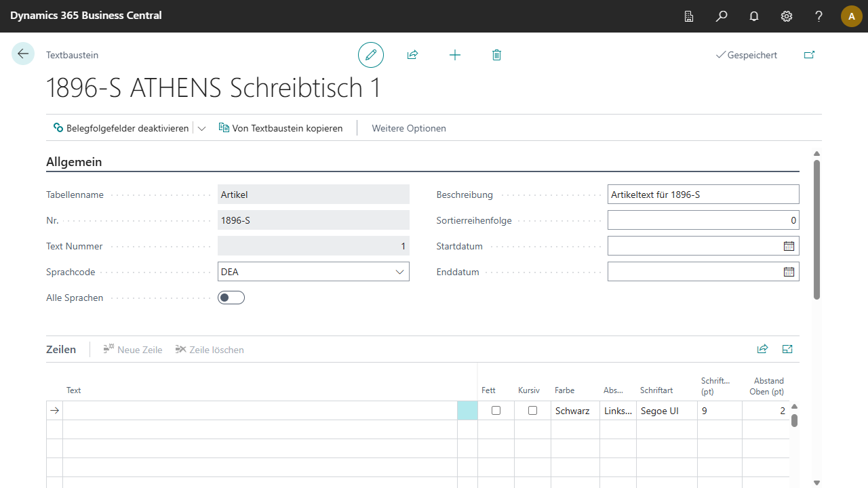Open Weitere Optionen menu
This screenshot has height=488, width=868.
pyautogui.click(x=409, y=128)
